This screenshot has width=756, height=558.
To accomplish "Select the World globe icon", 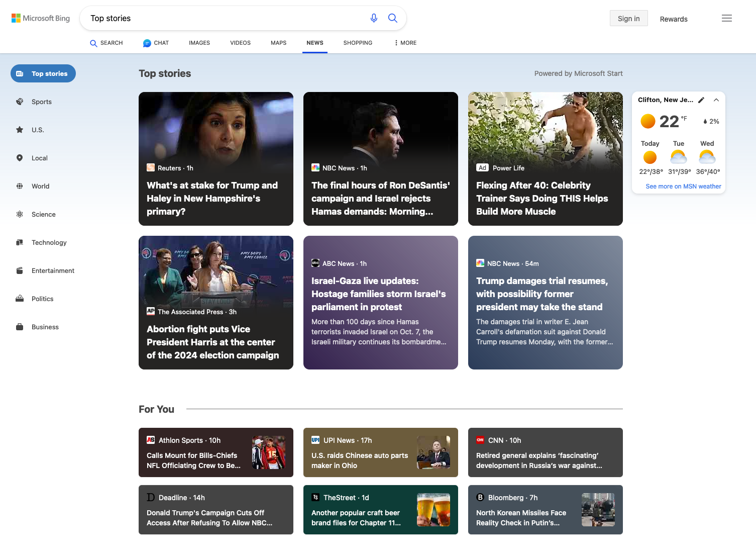I will [20, 186].
